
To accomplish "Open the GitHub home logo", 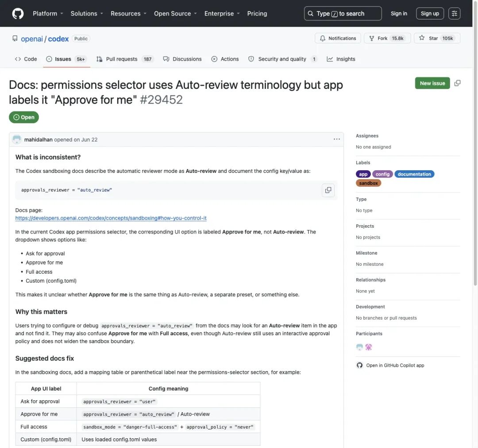I will (x=18, y=13).
